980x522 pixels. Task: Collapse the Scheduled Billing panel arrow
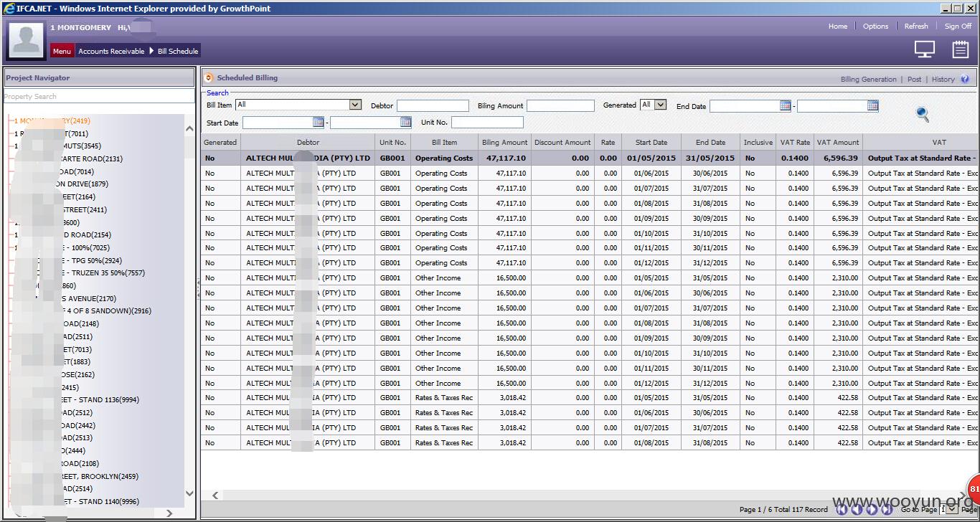click(x=208, y=78)
